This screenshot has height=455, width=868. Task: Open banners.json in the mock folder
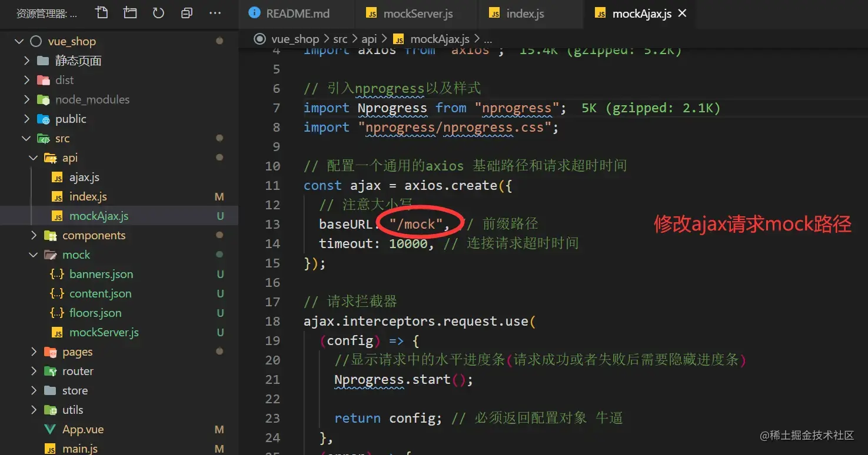click(x=101, y=274)
